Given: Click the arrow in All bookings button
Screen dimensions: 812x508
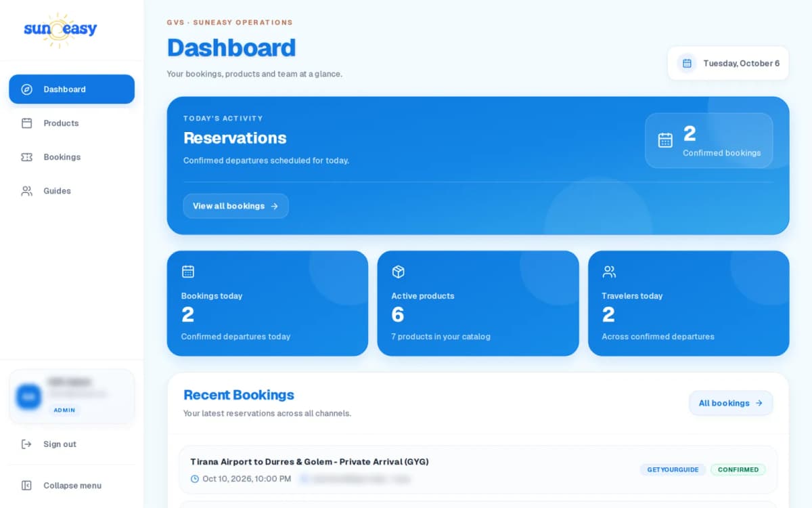Looking at the screenshot, I should point(759,403).
